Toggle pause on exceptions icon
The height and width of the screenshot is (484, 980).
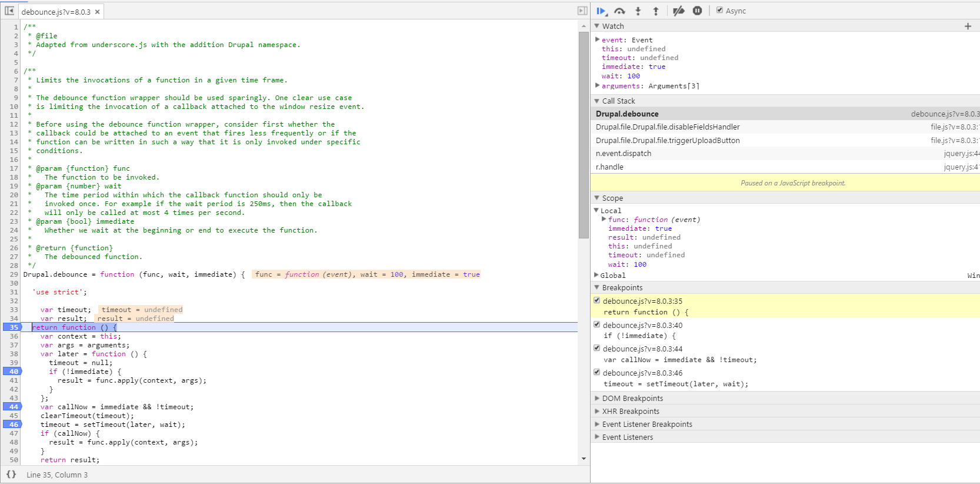[x=697, y=11]
